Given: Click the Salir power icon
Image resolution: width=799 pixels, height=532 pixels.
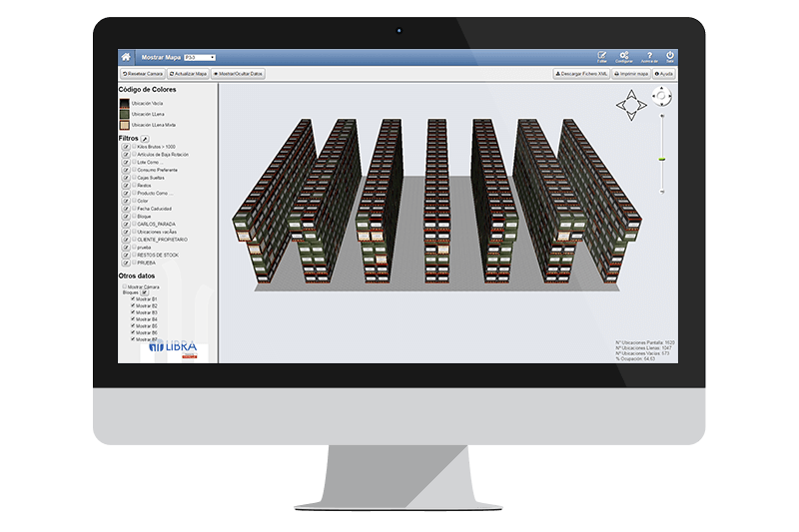Looking at the screenshot, I should pyautogui.click(x=670, y=57).
